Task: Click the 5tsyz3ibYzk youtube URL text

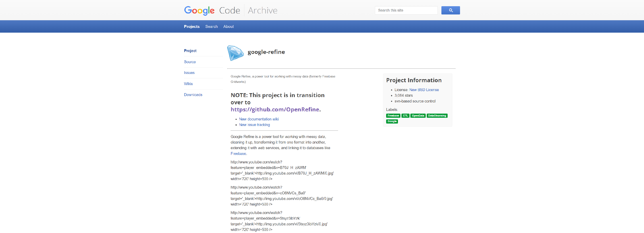Action: 279,221
